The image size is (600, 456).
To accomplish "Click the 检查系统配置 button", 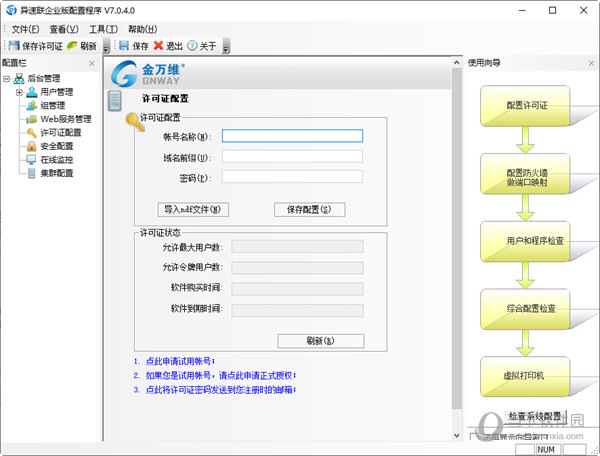I will click(x=535, y=416).
